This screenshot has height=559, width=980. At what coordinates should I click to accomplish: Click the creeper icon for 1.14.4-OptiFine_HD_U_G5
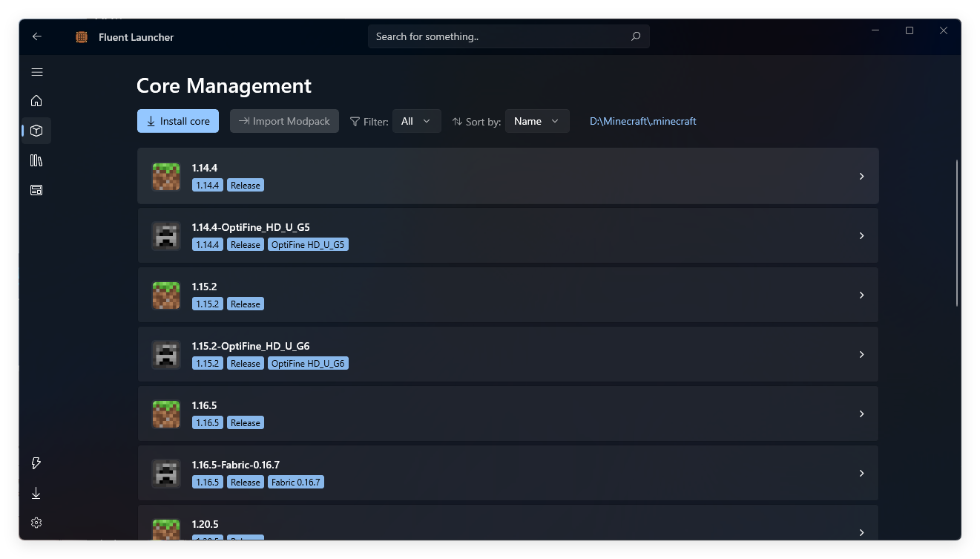point(166,235)
